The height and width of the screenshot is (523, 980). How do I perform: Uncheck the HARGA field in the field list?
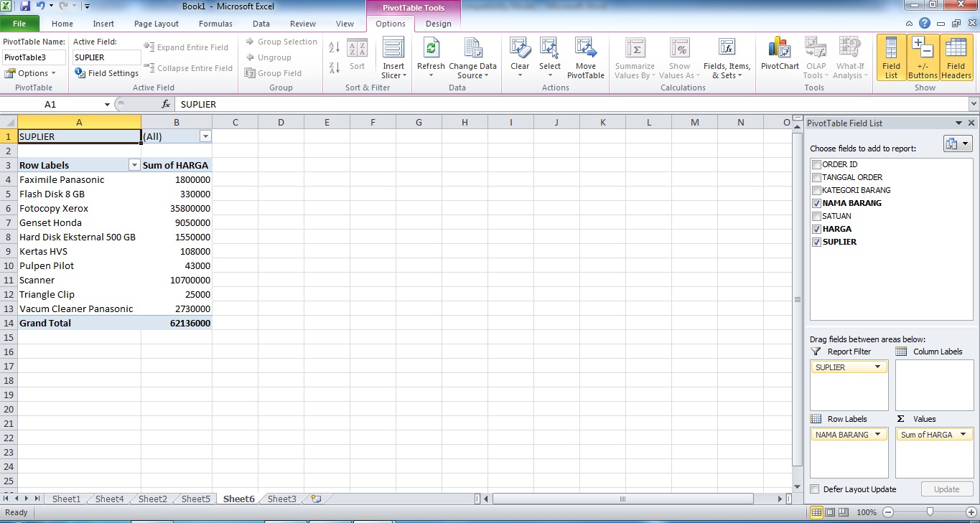816,229
